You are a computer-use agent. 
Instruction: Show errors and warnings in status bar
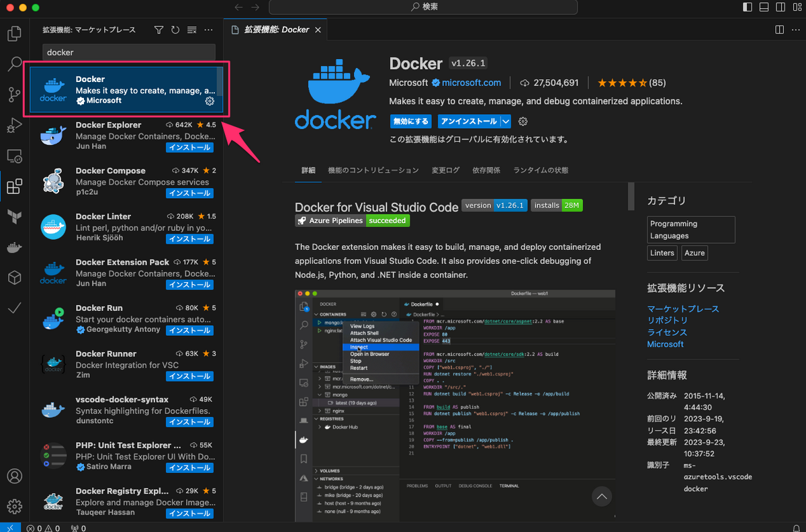point(44,528)
